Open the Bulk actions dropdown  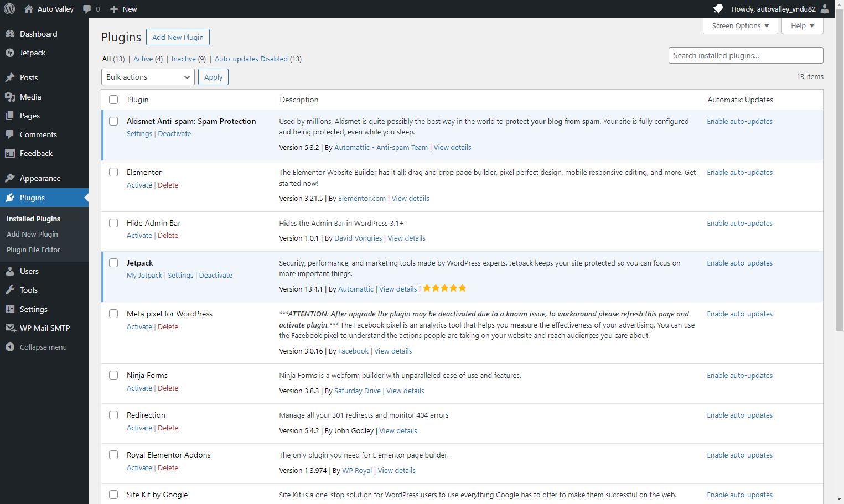(148, 77)
